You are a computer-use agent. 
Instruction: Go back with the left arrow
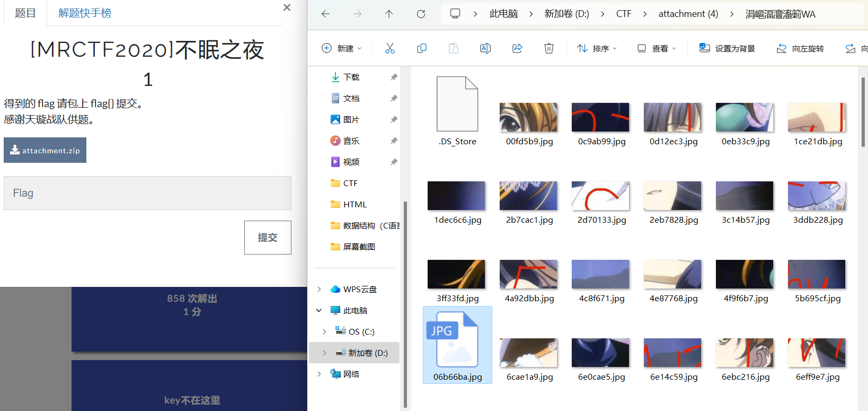point(326,14)
